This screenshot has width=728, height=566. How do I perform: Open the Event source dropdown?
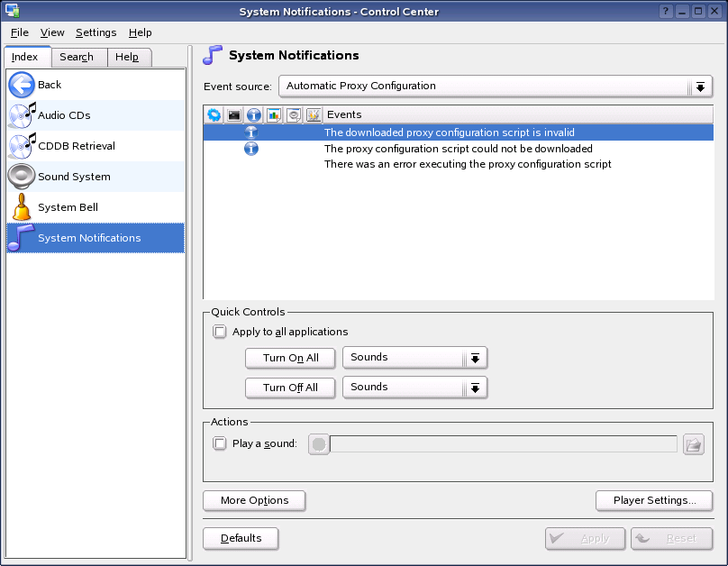point(495,87)
